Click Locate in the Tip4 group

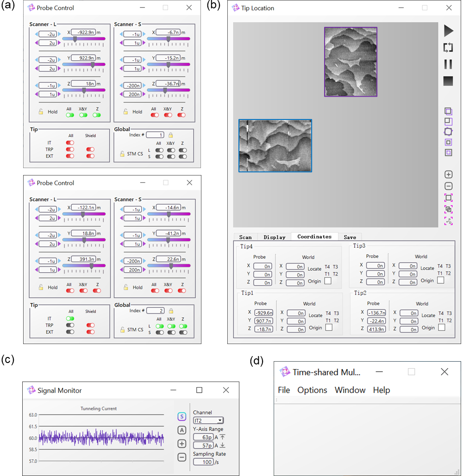click(x=314, y=269)
